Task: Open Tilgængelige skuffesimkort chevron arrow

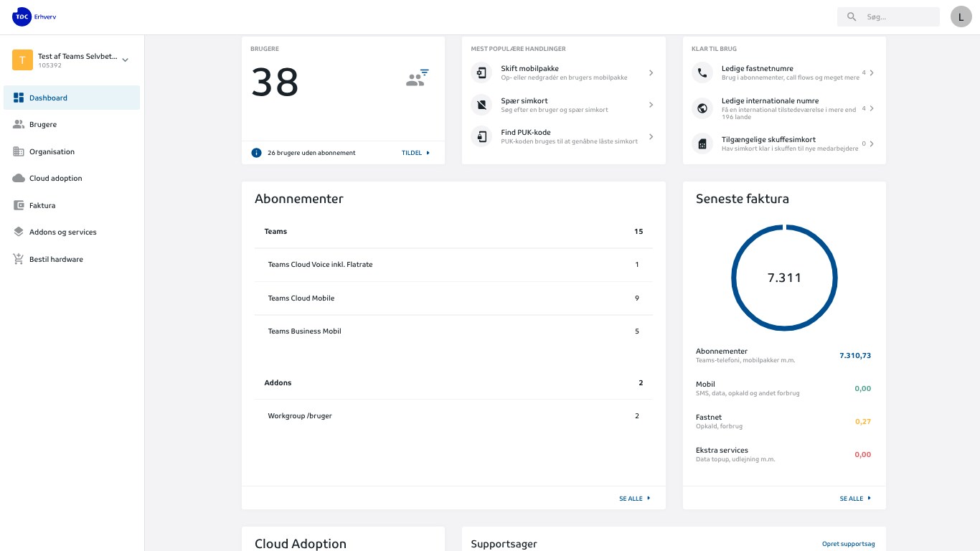Action: (x=872, y=143)
